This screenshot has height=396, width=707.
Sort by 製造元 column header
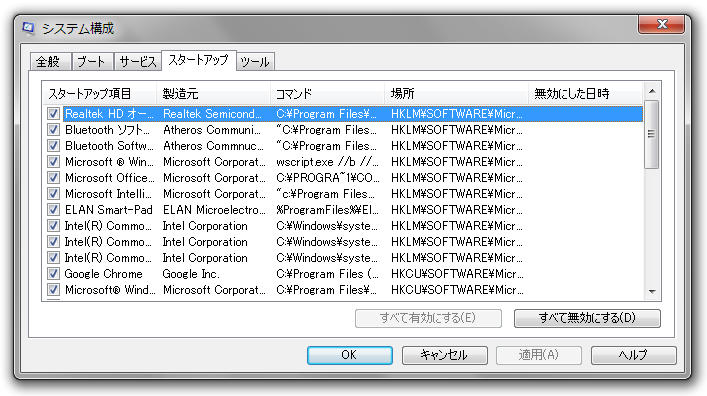pos(213,93)
